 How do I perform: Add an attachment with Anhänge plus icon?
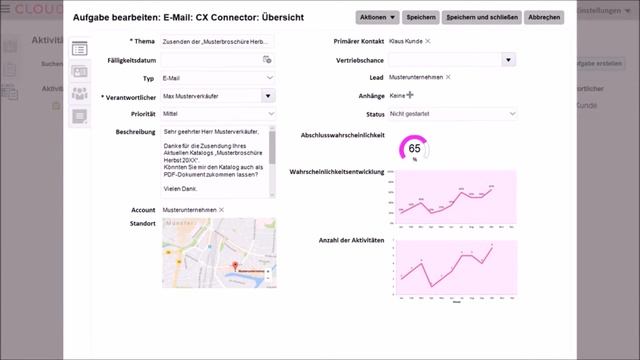click(410, 95)
